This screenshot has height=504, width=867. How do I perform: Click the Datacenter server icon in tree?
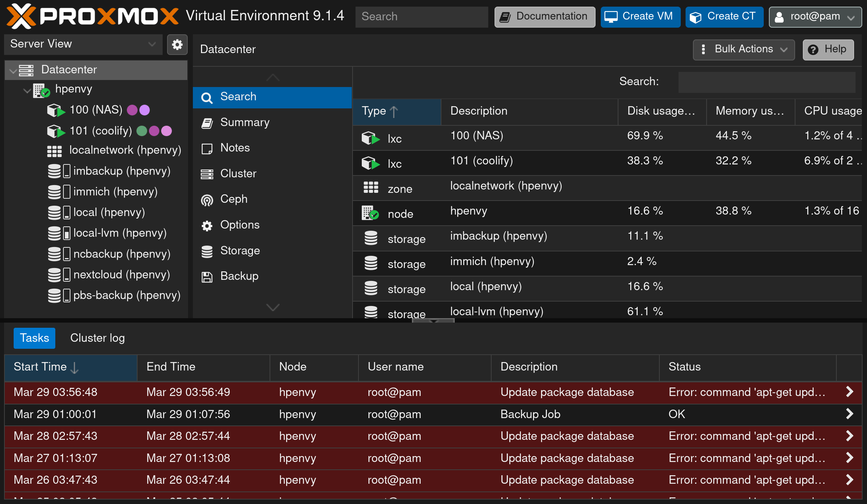(26, 70)
